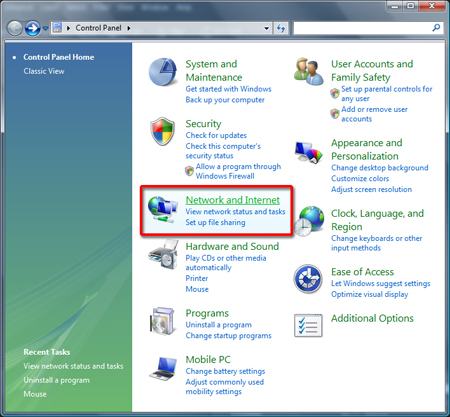Click the Hardware and Sound printer icon
Screen dimensions: 450x417
(x=163, y=255)
